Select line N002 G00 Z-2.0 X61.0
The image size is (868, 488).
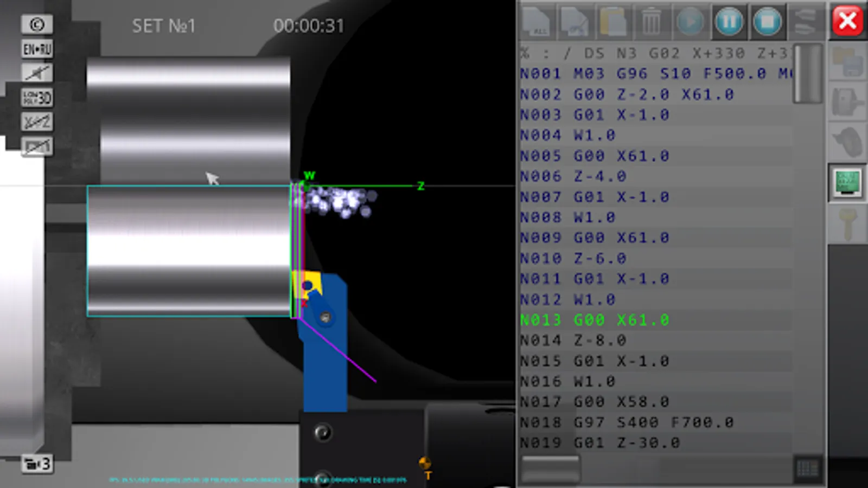pos(655,94)
